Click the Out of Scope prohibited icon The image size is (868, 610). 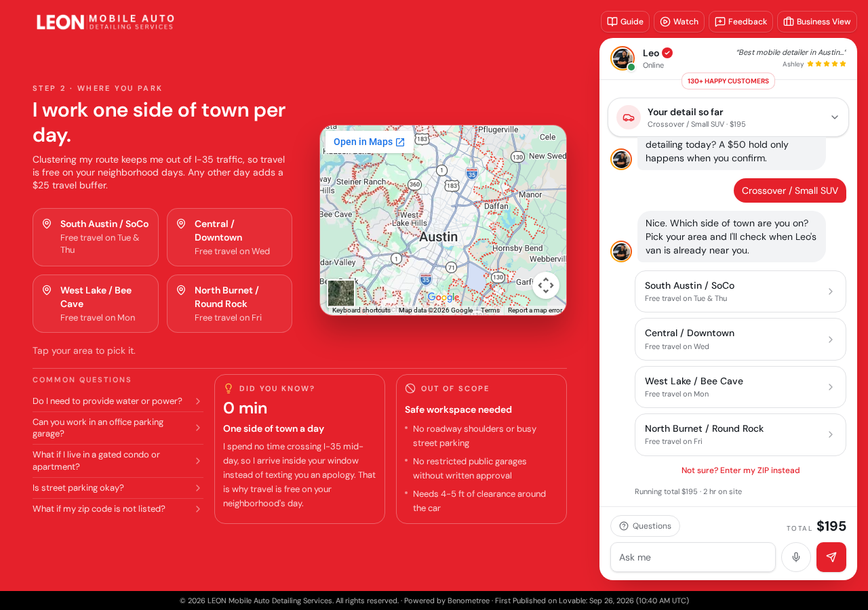click(x=410, y=388)
